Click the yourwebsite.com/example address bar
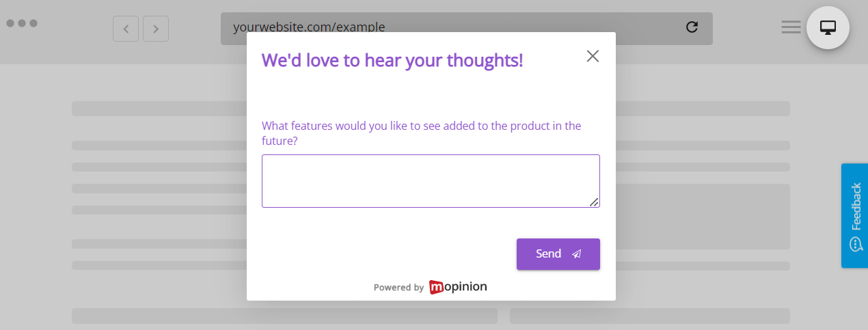The image size is (868, 330). pyautogui.click(x=451, y=28)
